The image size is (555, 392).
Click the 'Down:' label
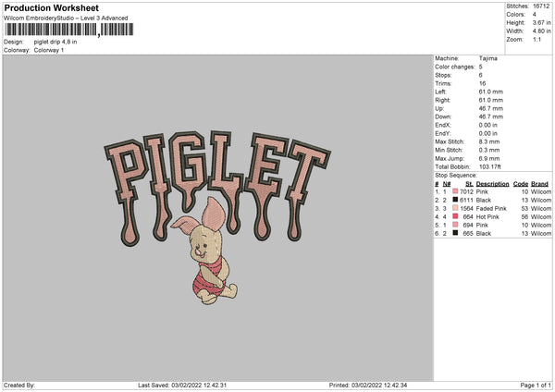443,116
